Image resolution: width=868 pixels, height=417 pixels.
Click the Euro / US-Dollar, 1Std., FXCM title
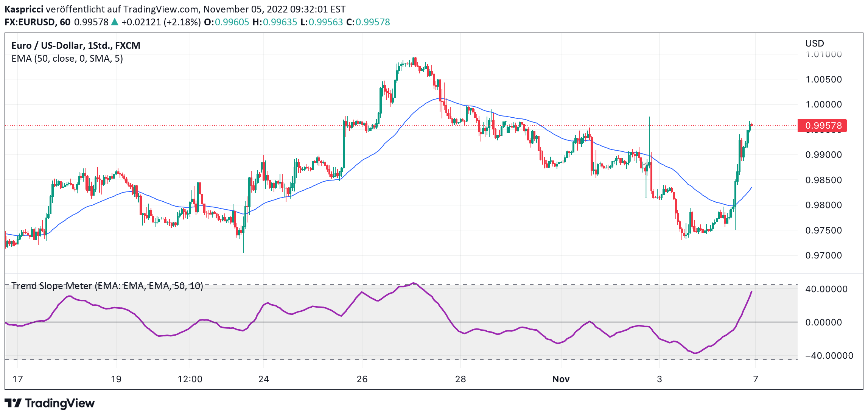(x=76, y=45)
